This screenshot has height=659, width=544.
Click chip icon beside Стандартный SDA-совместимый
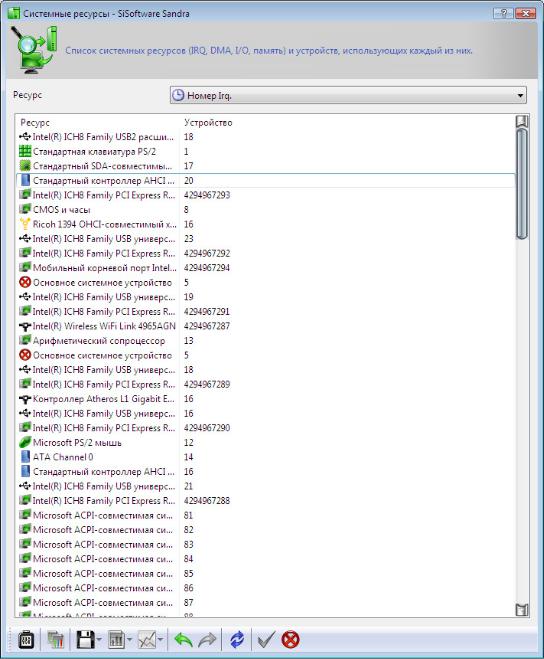click(x=25, y=166)
